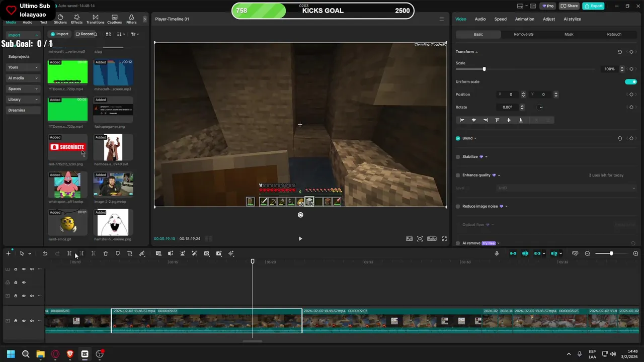Switch to the Speed tab
644x362 pixels.
pos(501,19)
